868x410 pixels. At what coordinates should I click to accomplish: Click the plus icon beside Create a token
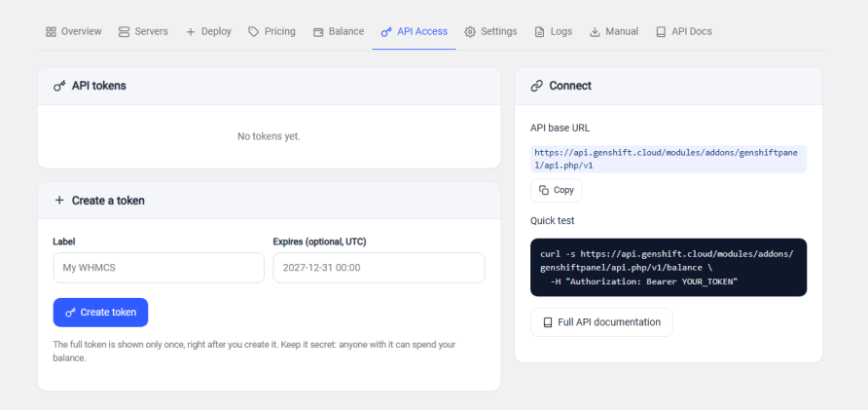59,200
